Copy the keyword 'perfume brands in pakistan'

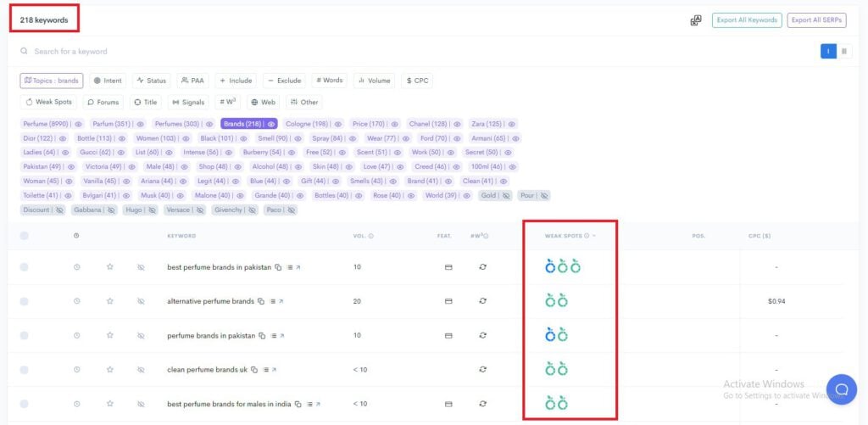point(263,336)
